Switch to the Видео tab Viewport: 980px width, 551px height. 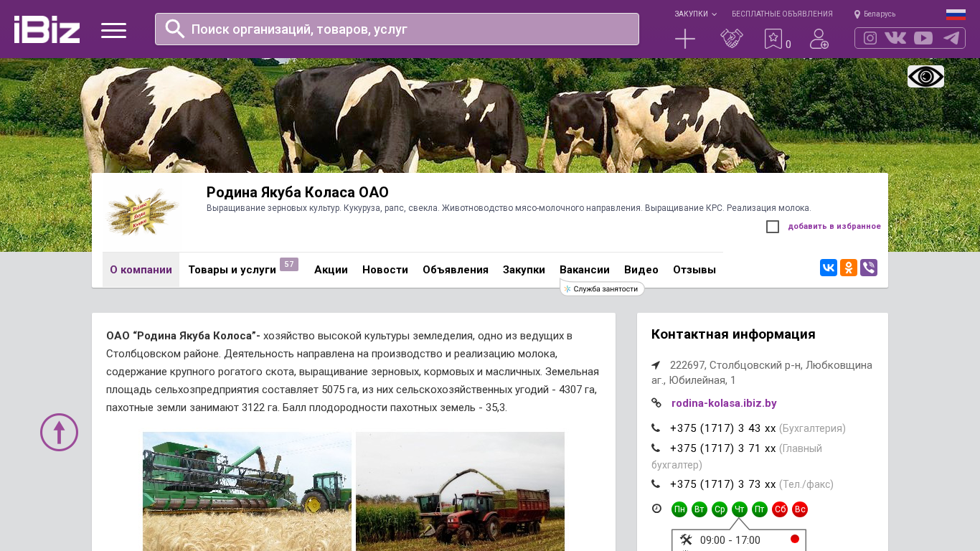pyautogui.click(x=641, y=270)
